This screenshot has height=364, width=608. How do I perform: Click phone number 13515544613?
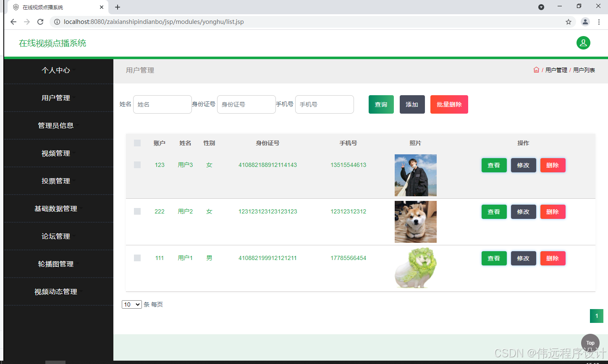[349, 165]
